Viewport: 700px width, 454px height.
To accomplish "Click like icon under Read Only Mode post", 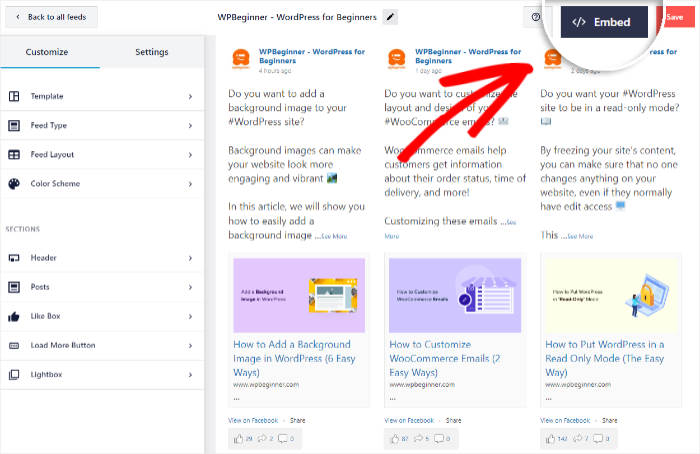I will [550, 439].
